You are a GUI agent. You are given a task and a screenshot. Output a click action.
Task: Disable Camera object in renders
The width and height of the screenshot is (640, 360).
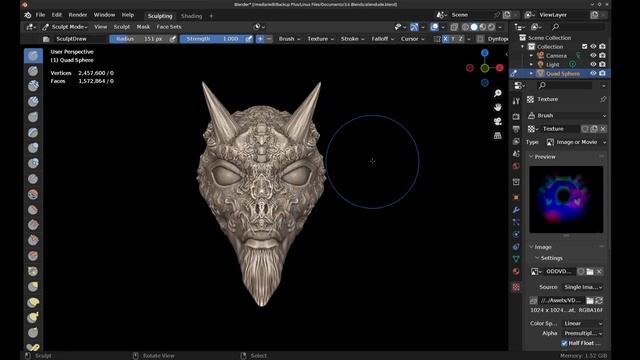(602, 56)
